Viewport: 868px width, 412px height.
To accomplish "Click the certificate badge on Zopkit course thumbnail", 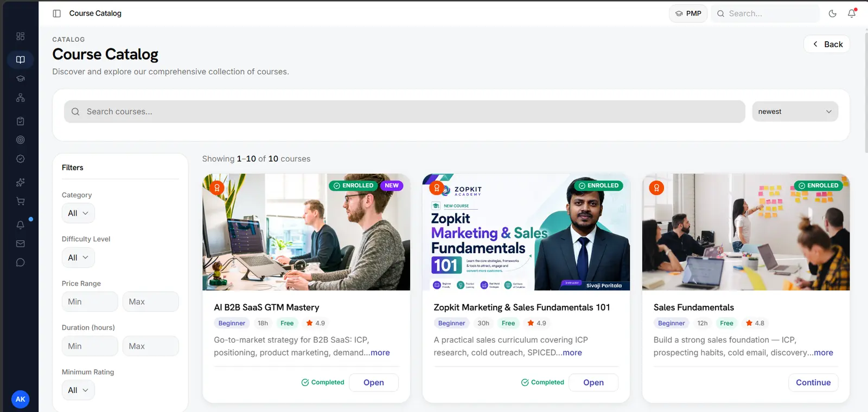I will pyautogui.click(x=437, y=188).
